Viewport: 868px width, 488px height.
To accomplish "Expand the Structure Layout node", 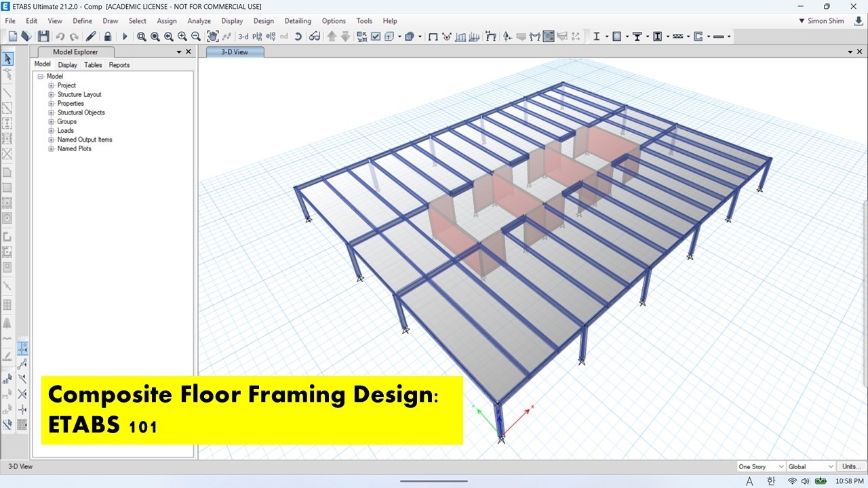I will click(51, 94).
